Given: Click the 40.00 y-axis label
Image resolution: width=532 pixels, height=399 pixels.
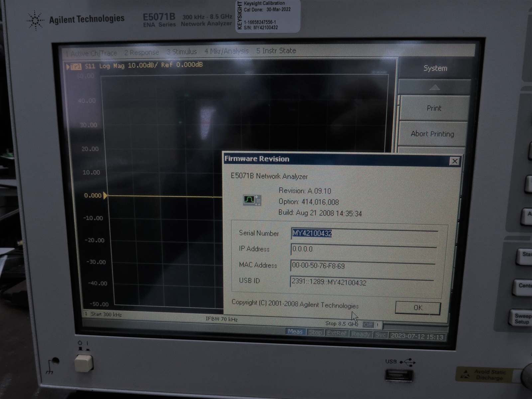Looking at the screenshot, I should click(x=86, y=100).
